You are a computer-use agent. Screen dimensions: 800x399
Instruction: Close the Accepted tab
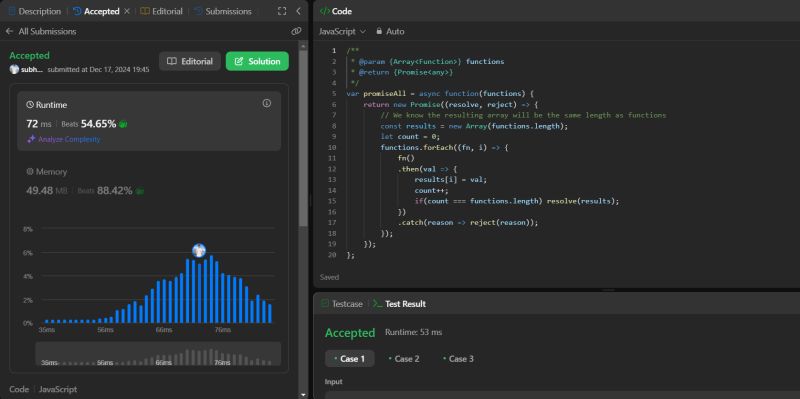point(127,11)
